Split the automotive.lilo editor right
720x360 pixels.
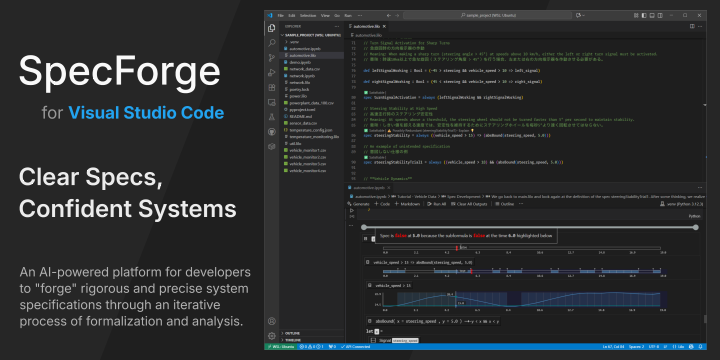(x=692, y=27)
